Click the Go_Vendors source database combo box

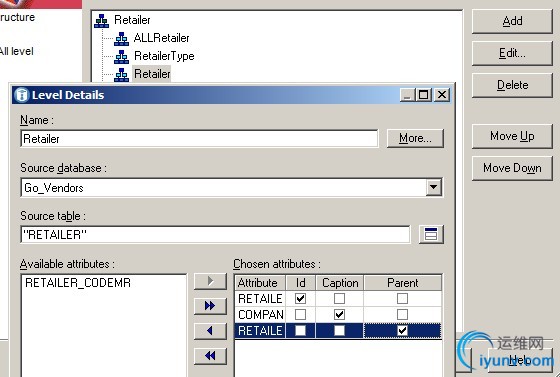[231, 187]
